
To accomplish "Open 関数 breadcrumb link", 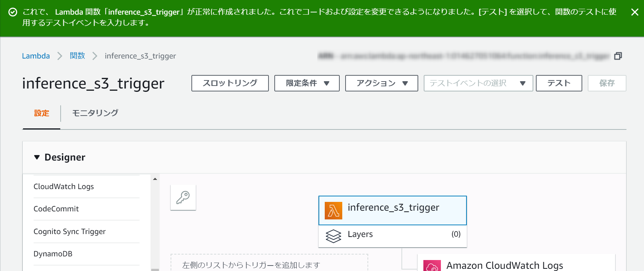I will tap(77, 56).
